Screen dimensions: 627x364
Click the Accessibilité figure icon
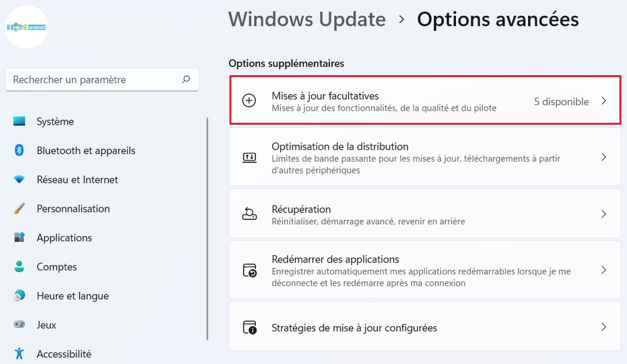pos(19,354)
